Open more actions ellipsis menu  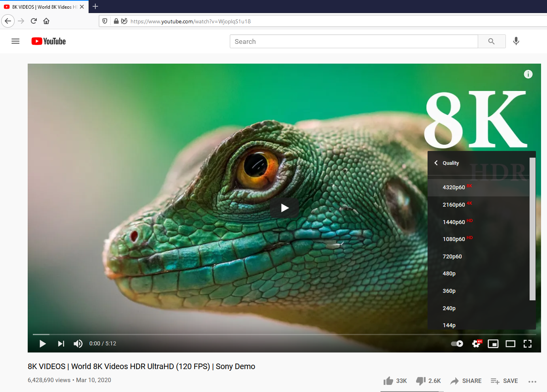(x=532, y=381)
